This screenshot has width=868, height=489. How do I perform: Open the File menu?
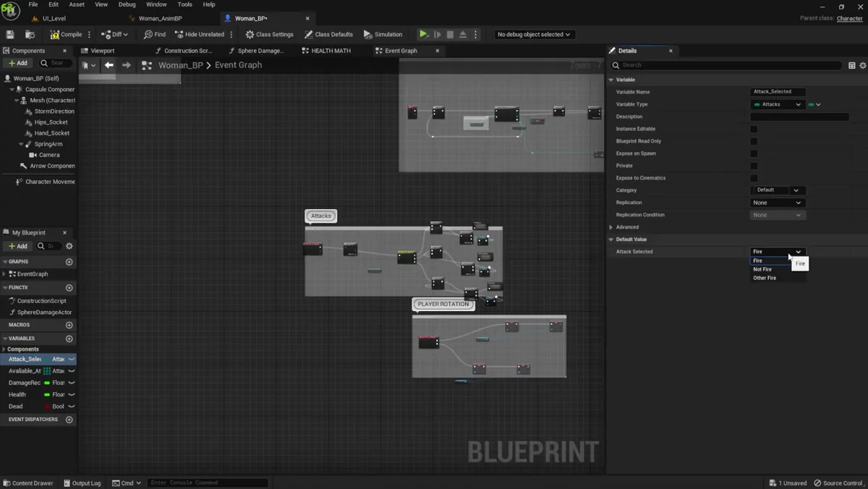click(x=33, y=4)
